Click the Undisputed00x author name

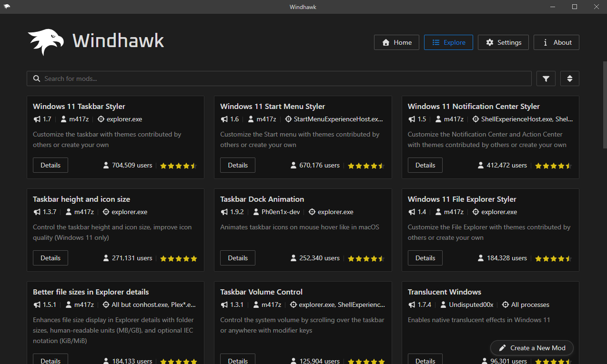pyautogui.click(x=471, y=305)
